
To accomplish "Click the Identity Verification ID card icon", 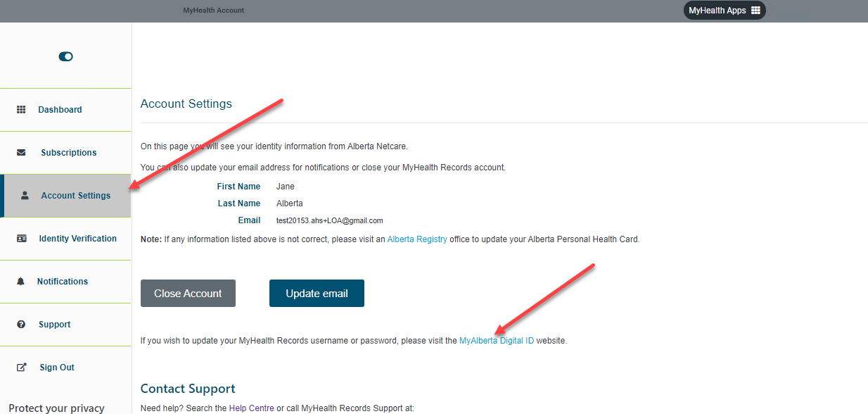I will [x=22, y=239].
